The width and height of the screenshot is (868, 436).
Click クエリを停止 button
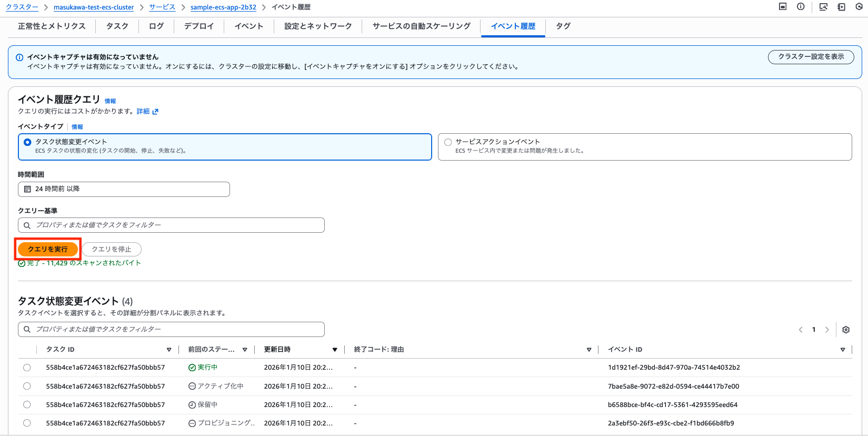[112, 249]
